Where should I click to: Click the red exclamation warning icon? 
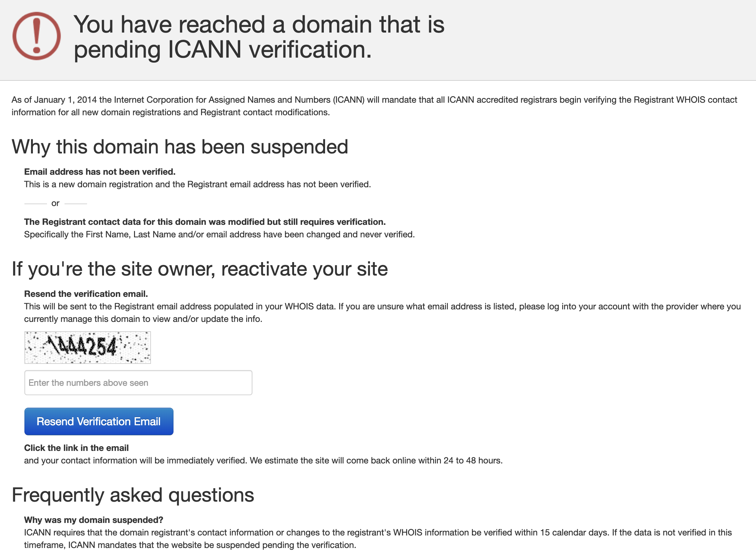pos(37,36)
